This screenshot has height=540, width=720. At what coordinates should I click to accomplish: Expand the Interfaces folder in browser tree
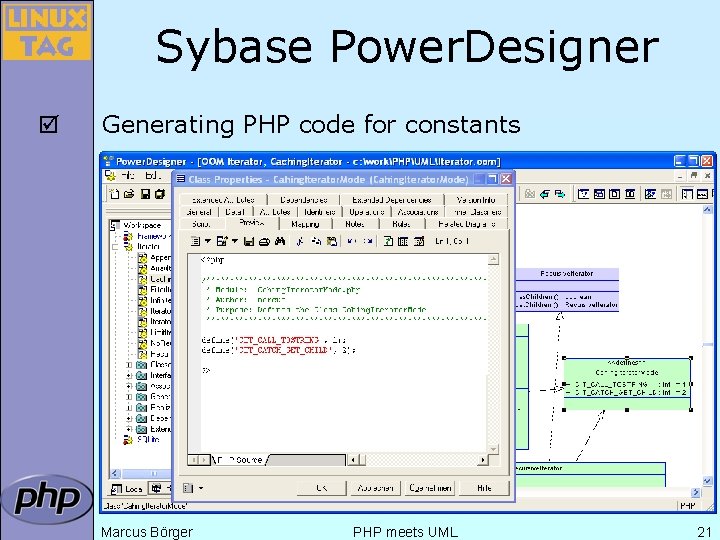[x=129, y=376]
